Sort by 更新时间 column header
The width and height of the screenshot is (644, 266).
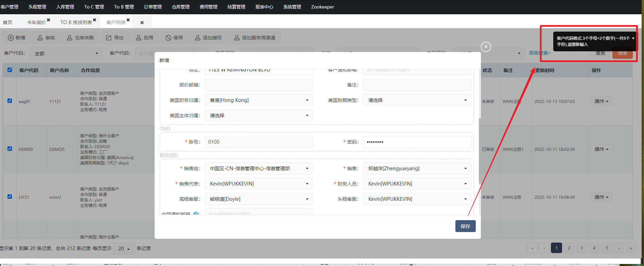(544, 70)
